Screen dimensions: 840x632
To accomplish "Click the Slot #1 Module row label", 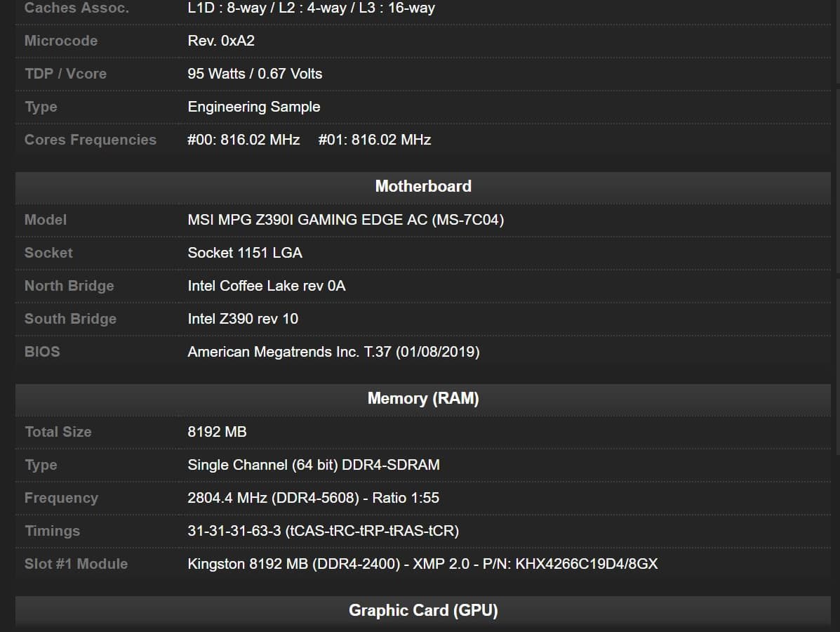I will click(x=76, y=563).
